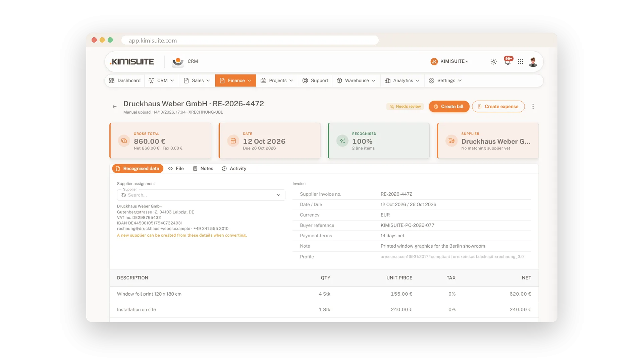Click the 620.00 € net amount
Viewport: 644px width, 362px height.
520,294
